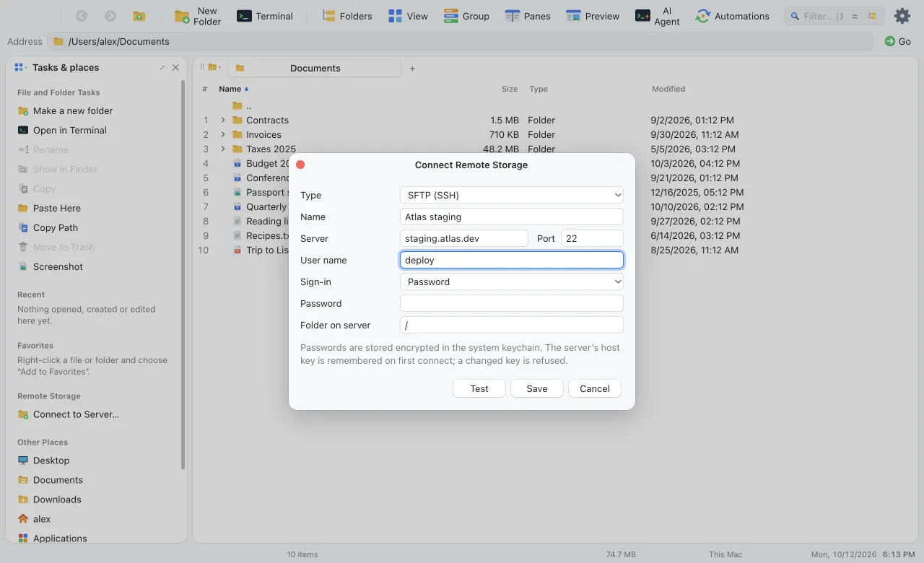Open the Terminal from the toolbar
The height and width of the screenshot is (563, 924).
265,16
